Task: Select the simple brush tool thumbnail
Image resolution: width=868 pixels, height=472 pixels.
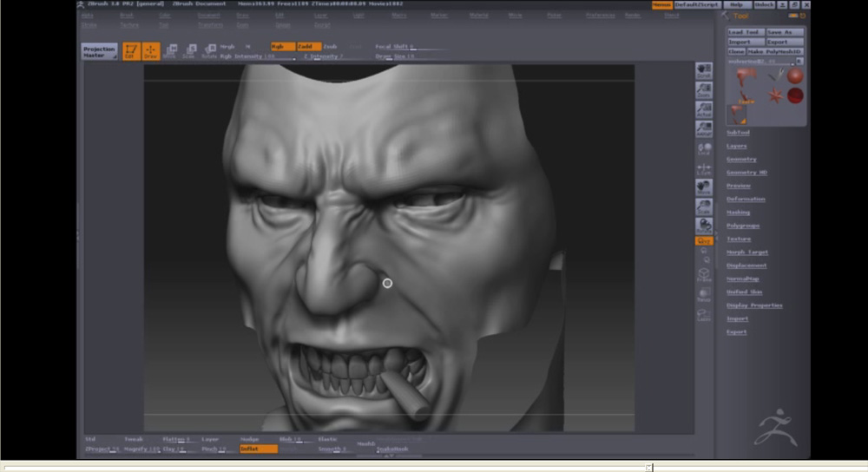Action: coord(775,75)
